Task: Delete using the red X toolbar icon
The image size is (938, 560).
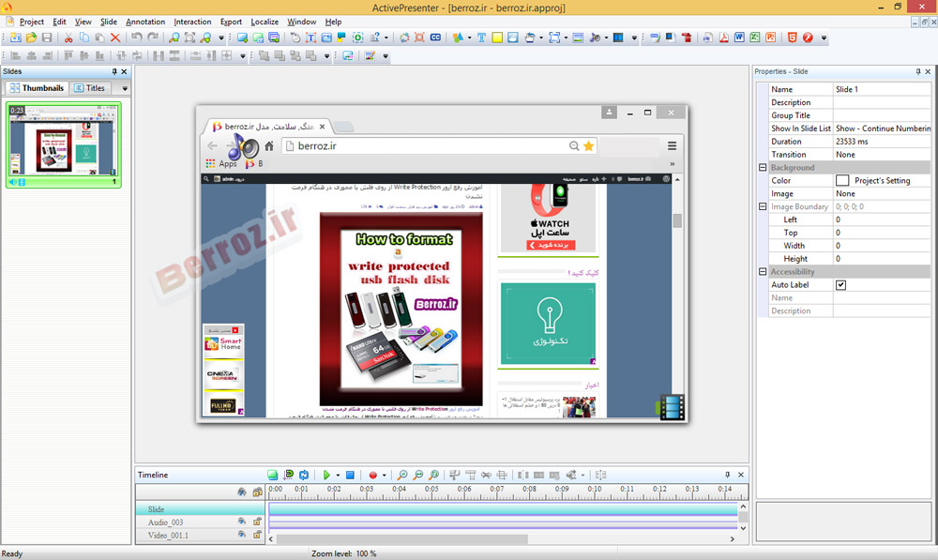Action: pyautogui.click(x=115, y=38)
